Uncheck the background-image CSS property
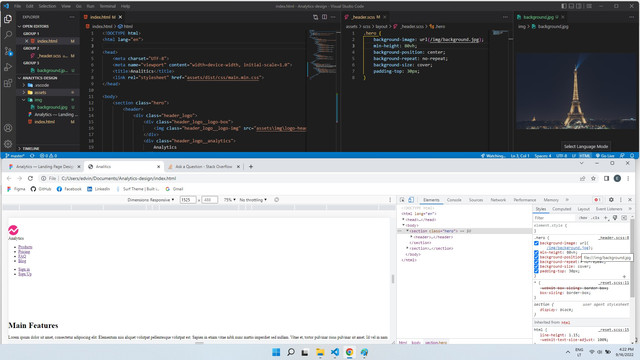 pos(536,243)
